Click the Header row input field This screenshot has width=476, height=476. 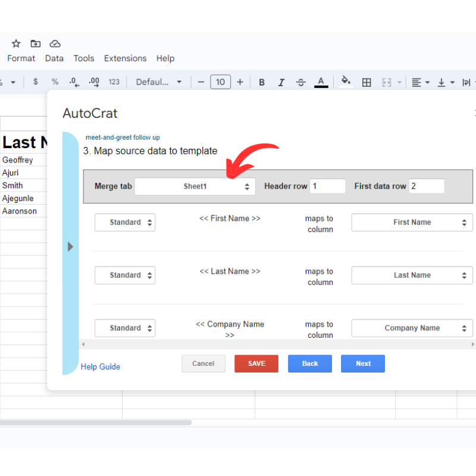pos(327,186)
